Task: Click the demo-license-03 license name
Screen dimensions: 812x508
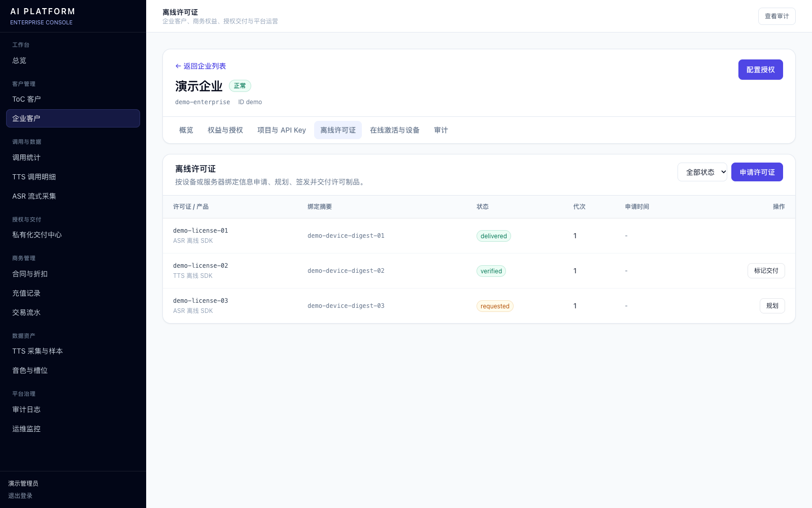Action: click(x=200, y=301)
